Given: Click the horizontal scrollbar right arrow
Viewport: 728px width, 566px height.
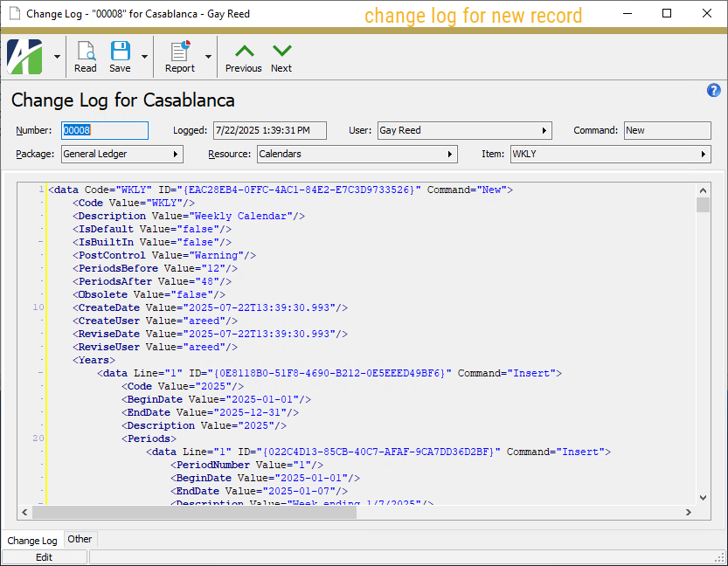Looking at the screenshot, I should click(x=689, y=512).
